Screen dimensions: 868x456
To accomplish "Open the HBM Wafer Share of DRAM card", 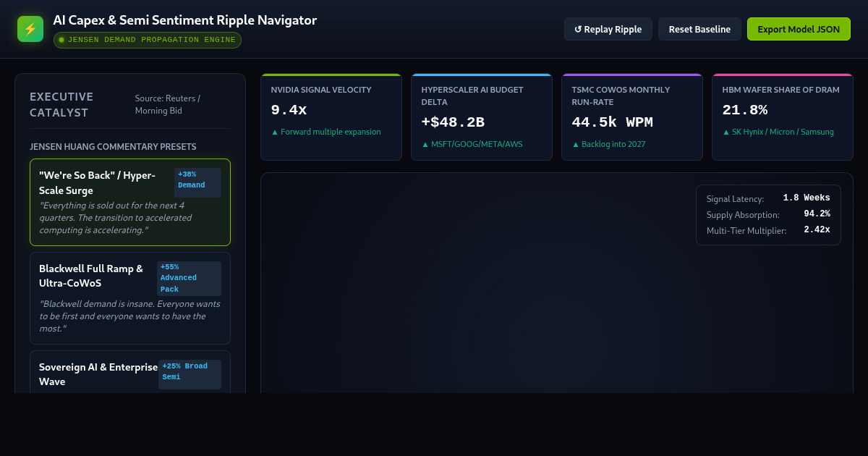I will click(x=783, y=117).
